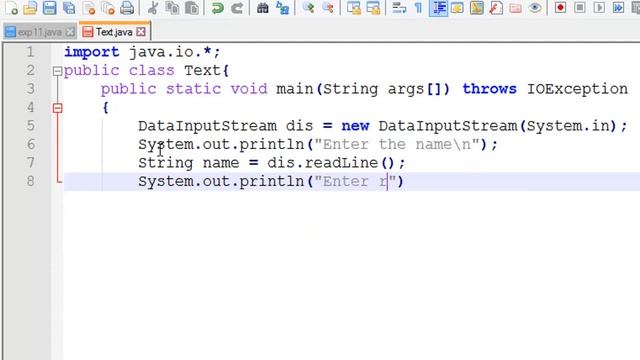Screen dimensions: 640x360
Task: Save the current file with the Save icon
Action: [x=50, y=8]
